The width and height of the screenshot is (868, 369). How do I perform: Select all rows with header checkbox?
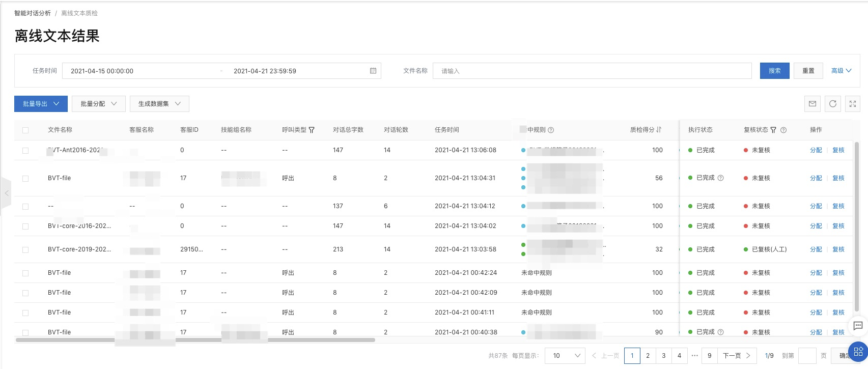coord(25,130)
